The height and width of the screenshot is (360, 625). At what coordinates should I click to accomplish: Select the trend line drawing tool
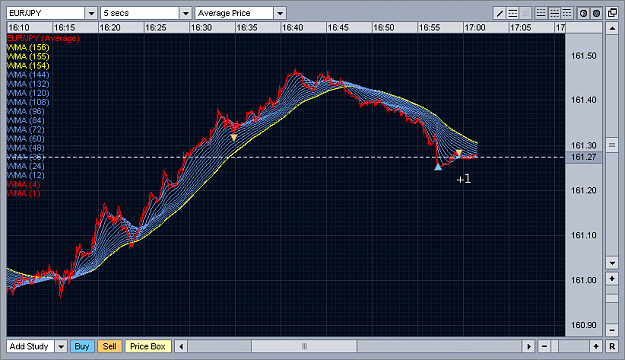499,13
